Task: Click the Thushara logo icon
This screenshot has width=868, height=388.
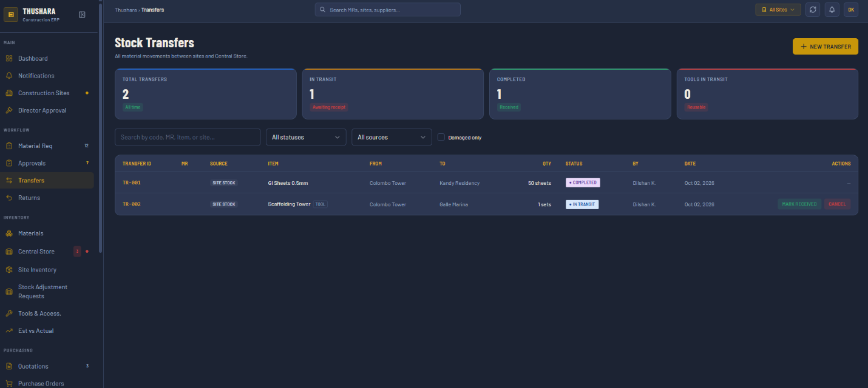Action: pos(11,15)
